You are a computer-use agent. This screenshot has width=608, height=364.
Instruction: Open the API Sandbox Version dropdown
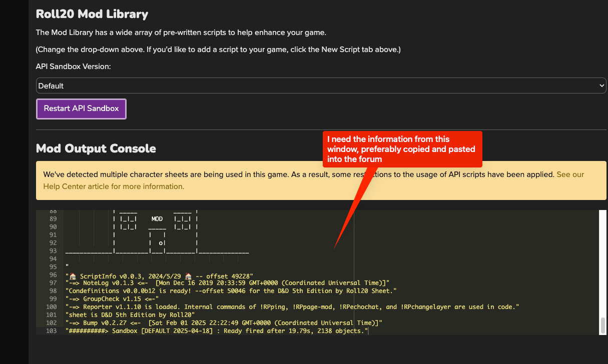coord(321,85)
